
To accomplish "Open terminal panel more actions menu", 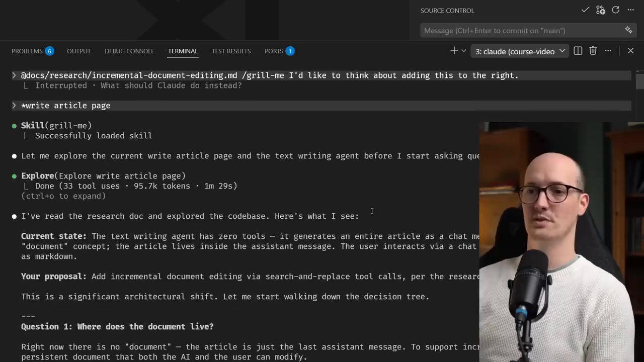I will 608,51.
